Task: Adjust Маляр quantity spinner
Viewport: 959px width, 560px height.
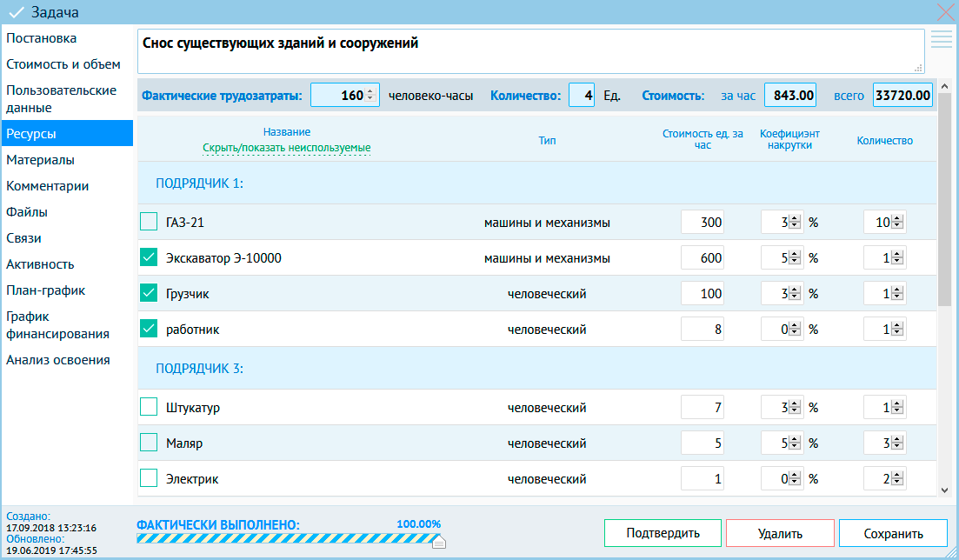Action: [897, 443]
